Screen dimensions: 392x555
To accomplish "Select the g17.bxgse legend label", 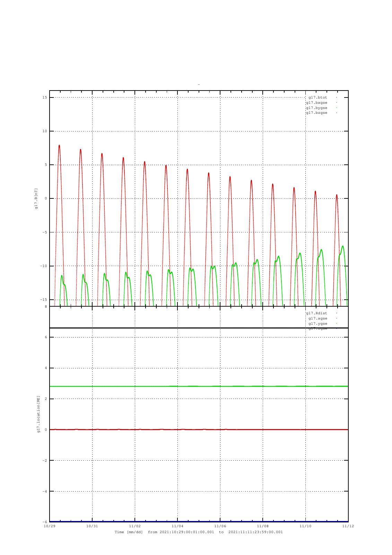I will pos(316,103).
